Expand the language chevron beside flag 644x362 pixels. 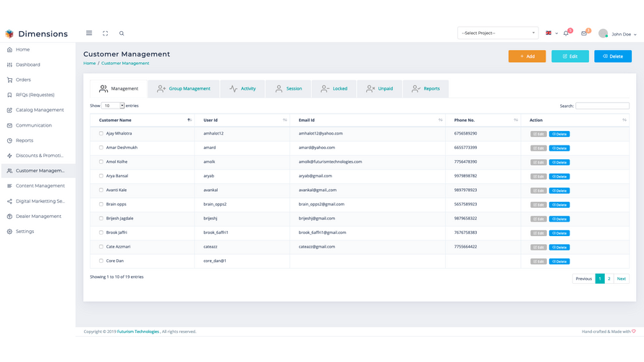coord(556,34)
